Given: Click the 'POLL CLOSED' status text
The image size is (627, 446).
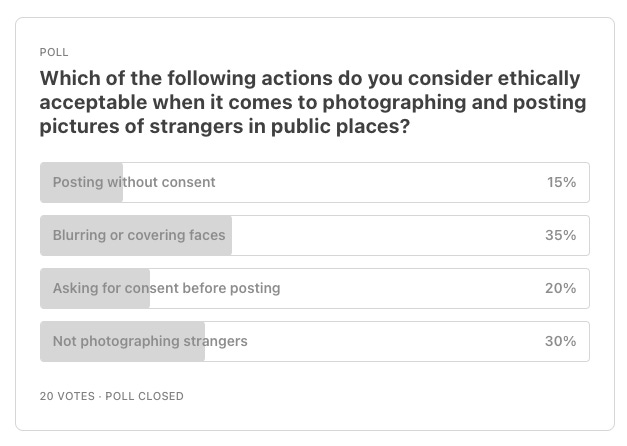Looking at the screenshot, I should (144, 396).
